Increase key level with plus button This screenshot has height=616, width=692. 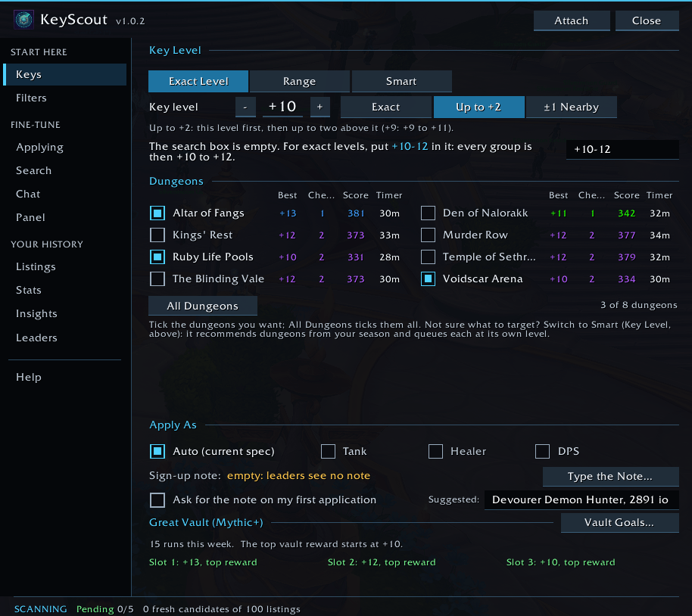320,107
